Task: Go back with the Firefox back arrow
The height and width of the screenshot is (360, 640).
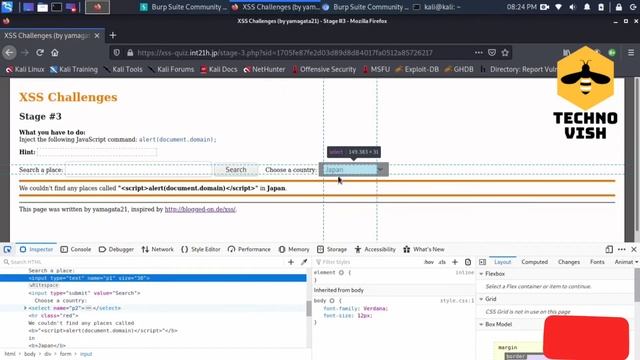Action: tap(9, 53)
